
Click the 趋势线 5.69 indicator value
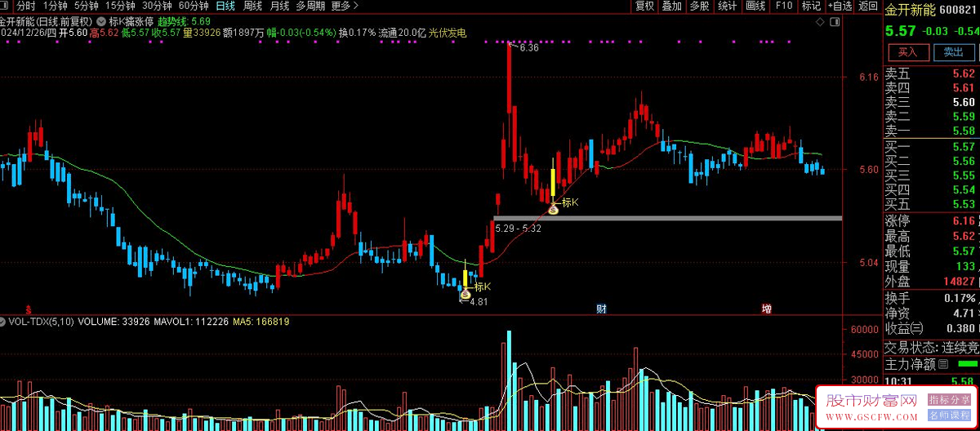point(185,21)
